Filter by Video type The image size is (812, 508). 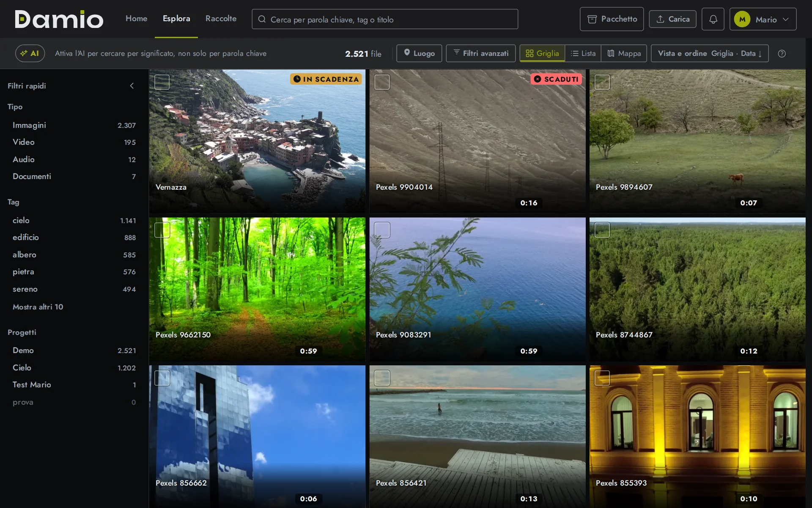74,142
